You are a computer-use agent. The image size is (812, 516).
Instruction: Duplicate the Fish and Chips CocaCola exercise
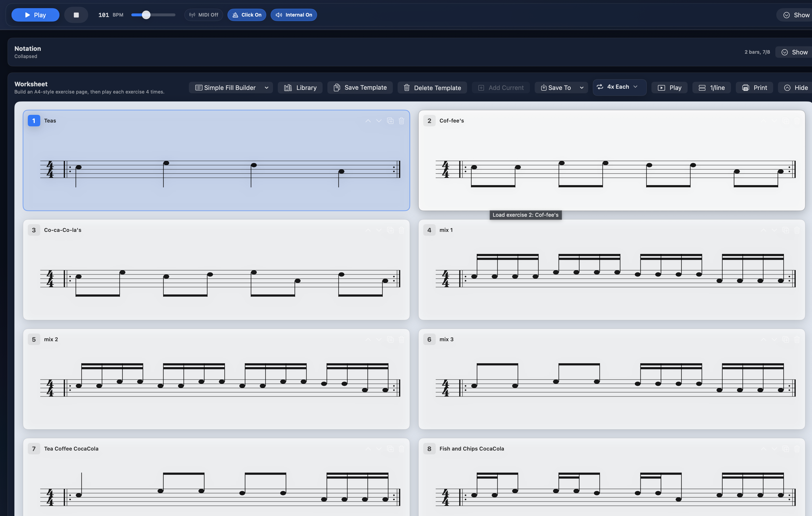click(786, 449)
